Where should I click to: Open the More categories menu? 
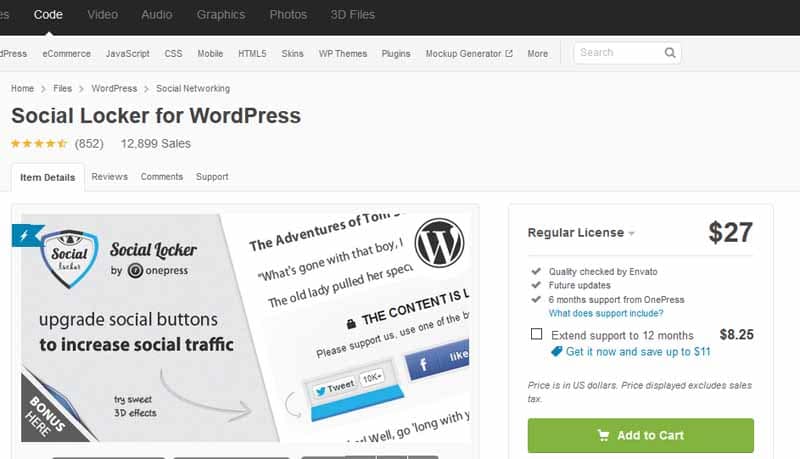click(x=538, y=54)
